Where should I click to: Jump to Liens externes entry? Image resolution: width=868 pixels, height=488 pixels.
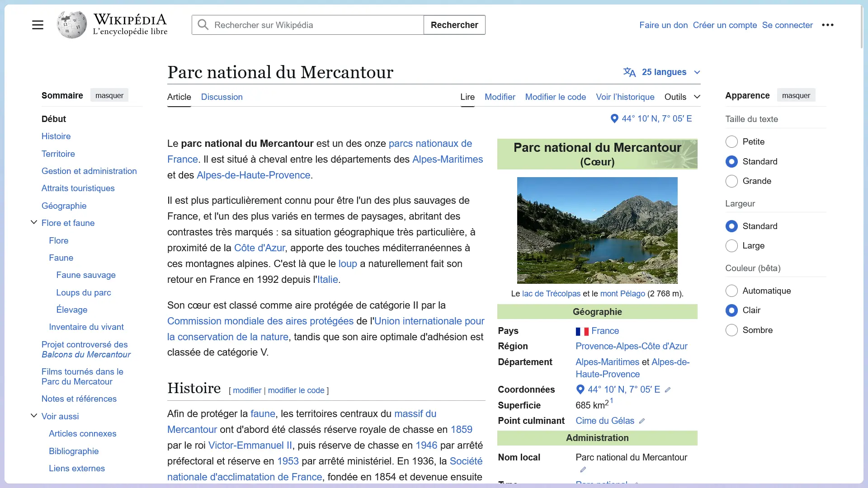click(77, 468)
